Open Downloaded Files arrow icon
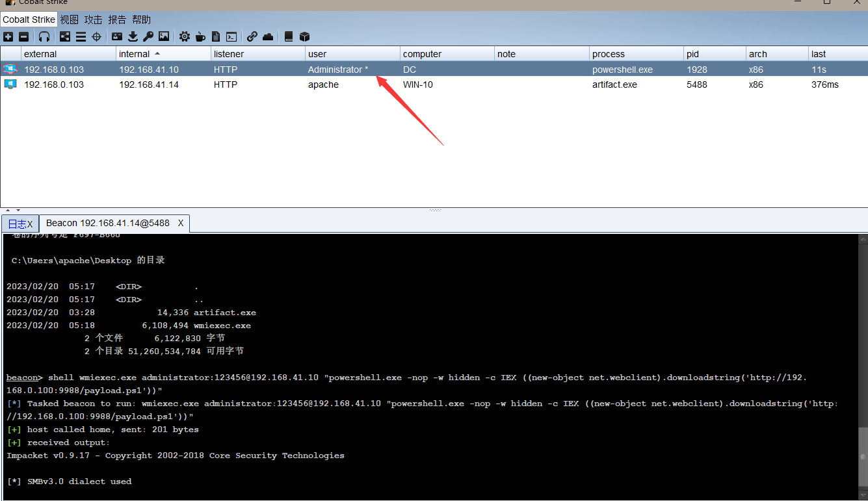The width and height of the screenshot is (868, 501). (133, 37)
